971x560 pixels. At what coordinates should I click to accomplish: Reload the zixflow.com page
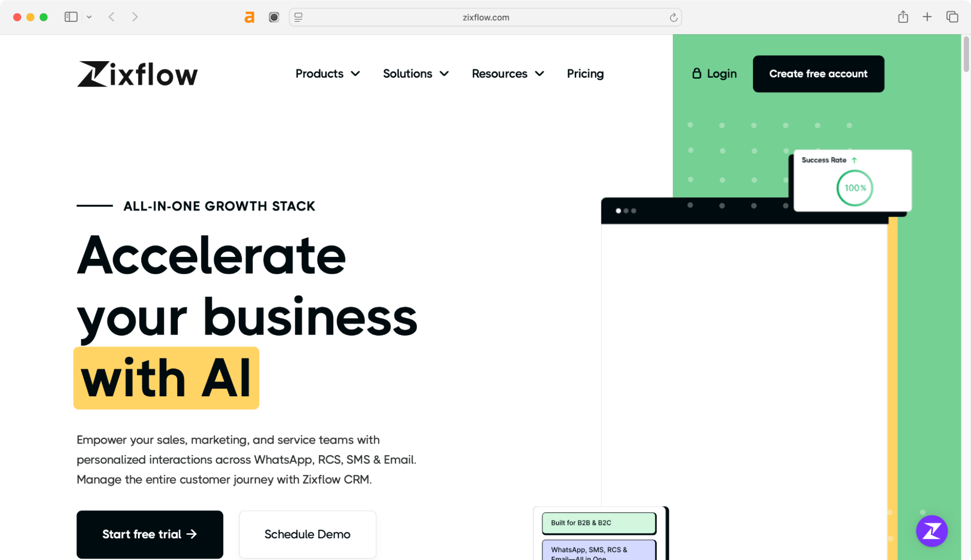673,17
